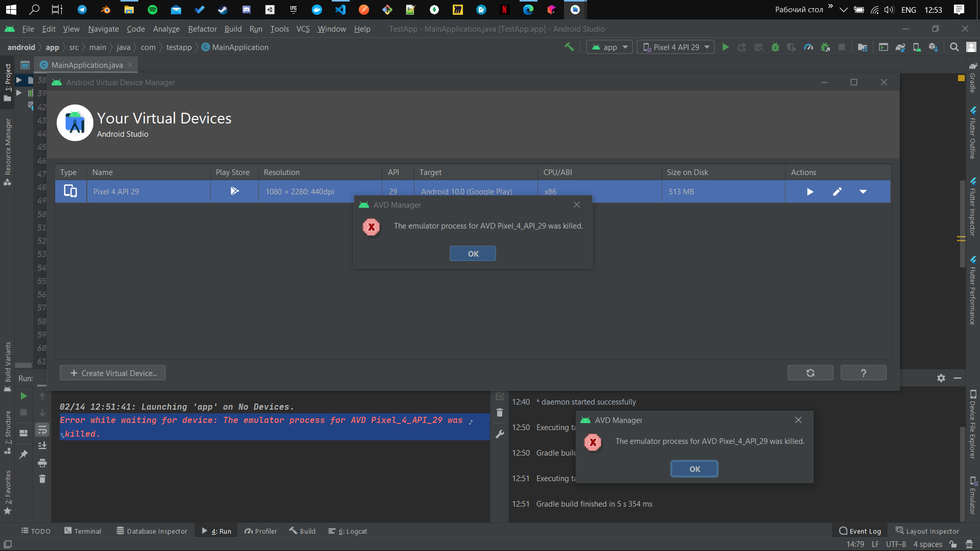This screenshot has height=551, width=980.
Task: Open the Resource Manager side panel
Action: pos(8,152)
